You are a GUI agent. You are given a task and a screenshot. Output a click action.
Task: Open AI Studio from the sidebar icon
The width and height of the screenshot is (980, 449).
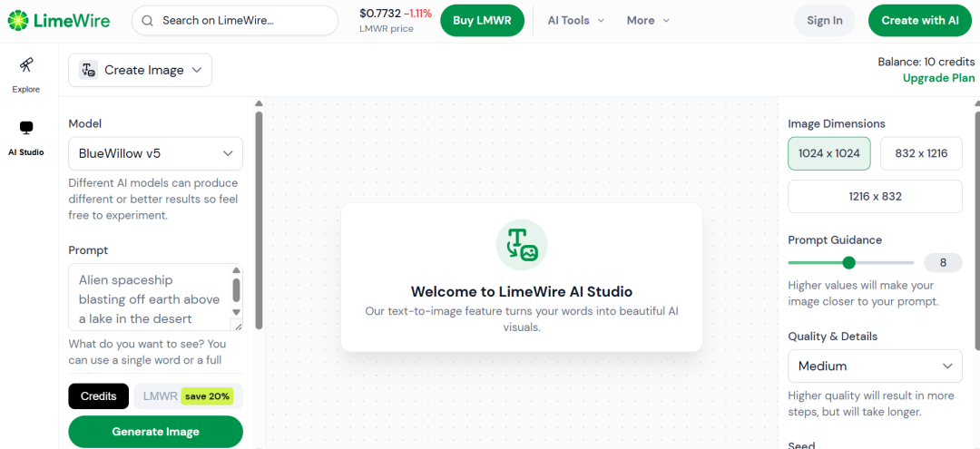pos(26,127)
